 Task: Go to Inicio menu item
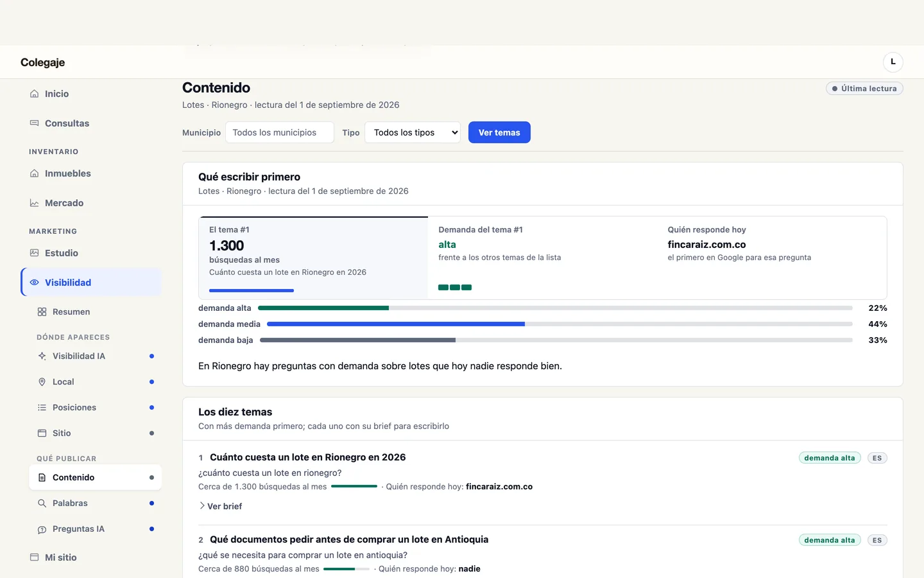[91, 94]
